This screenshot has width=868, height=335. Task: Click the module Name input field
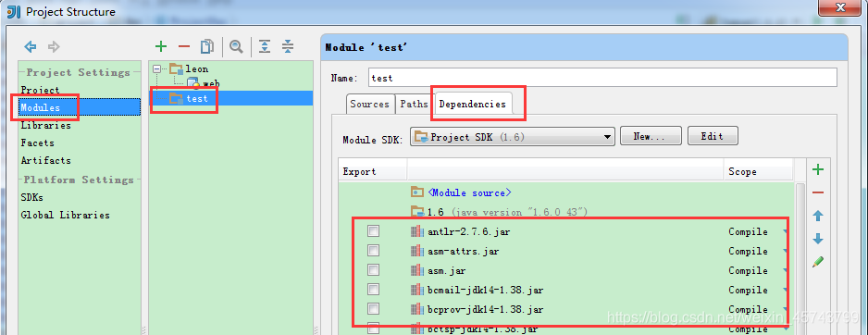click(x=602, y=78)
